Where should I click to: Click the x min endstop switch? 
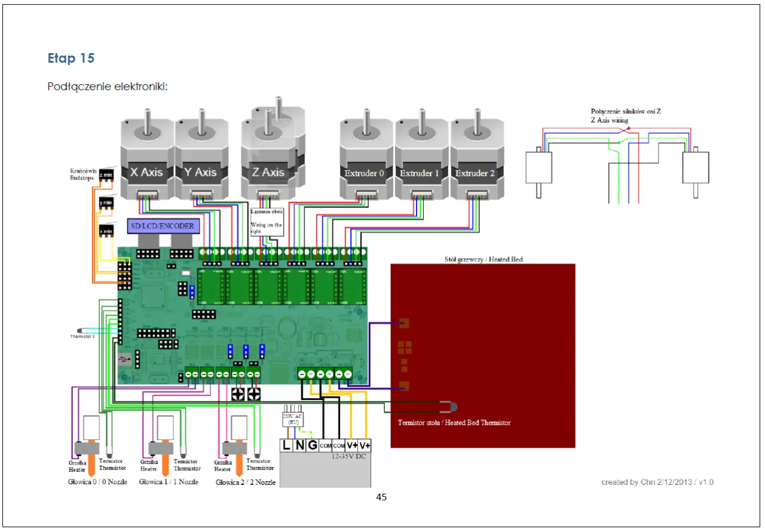click(x=106, y=231)
